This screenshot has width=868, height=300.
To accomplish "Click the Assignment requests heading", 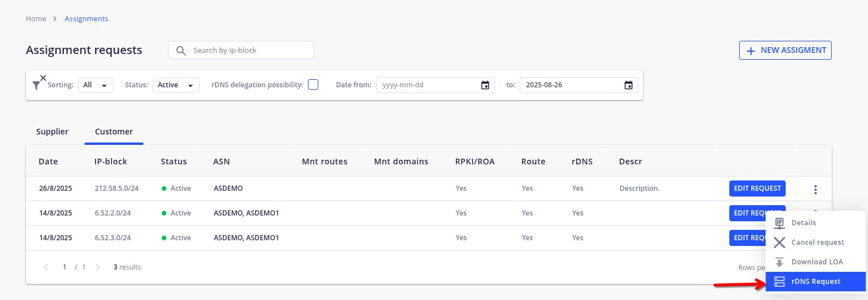I will coord(84,50).
